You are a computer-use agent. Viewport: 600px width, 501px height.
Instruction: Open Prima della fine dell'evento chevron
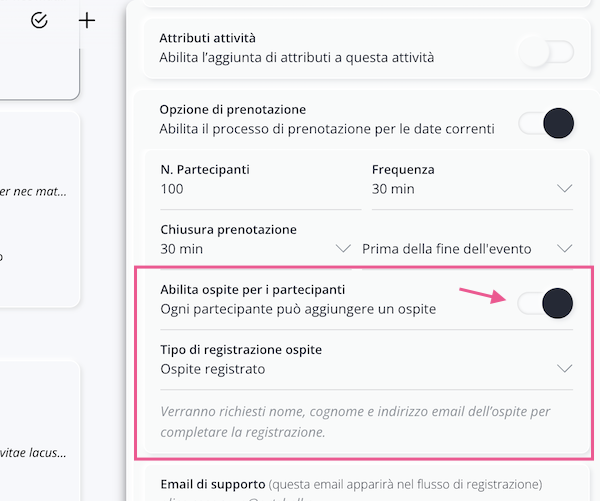click(x=564, y=248)
